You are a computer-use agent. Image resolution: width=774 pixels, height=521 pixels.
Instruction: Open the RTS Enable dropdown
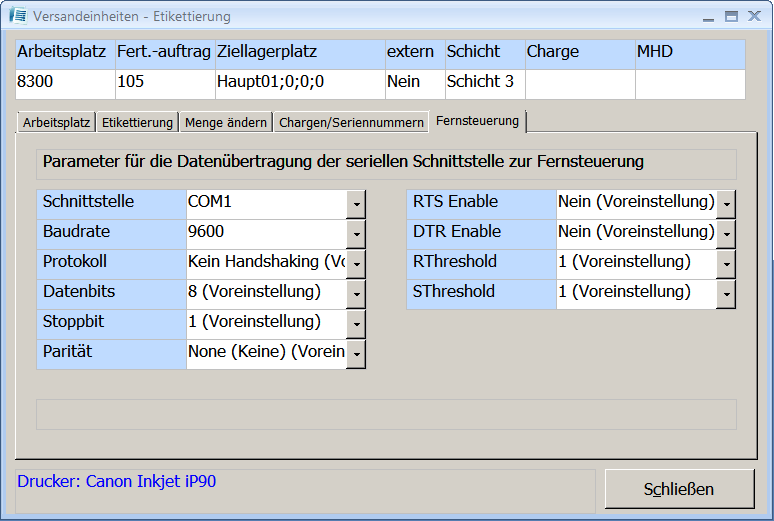pyautogui.click(x=726, y=204)
